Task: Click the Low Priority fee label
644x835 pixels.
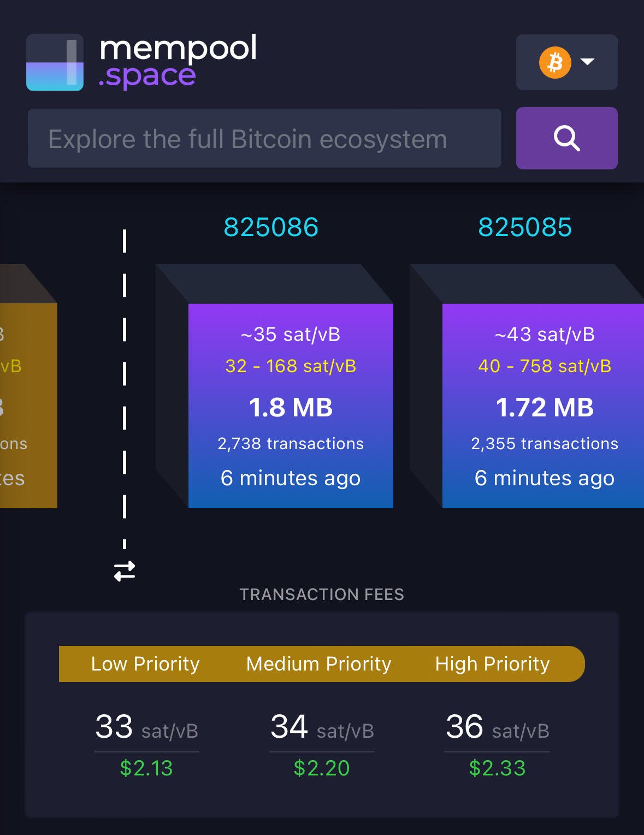Action: [145, 664]
